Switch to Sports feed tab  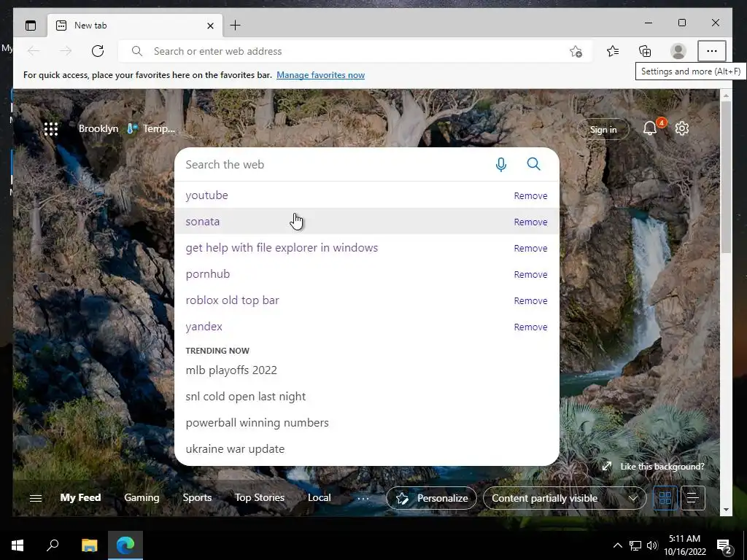197,497
